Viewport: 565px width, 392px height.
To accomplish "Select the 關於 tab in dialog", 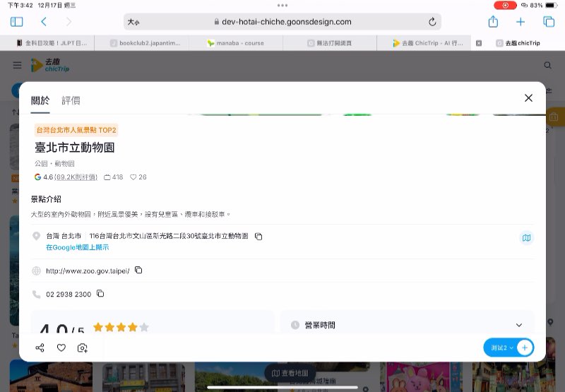I will (40, 100).
